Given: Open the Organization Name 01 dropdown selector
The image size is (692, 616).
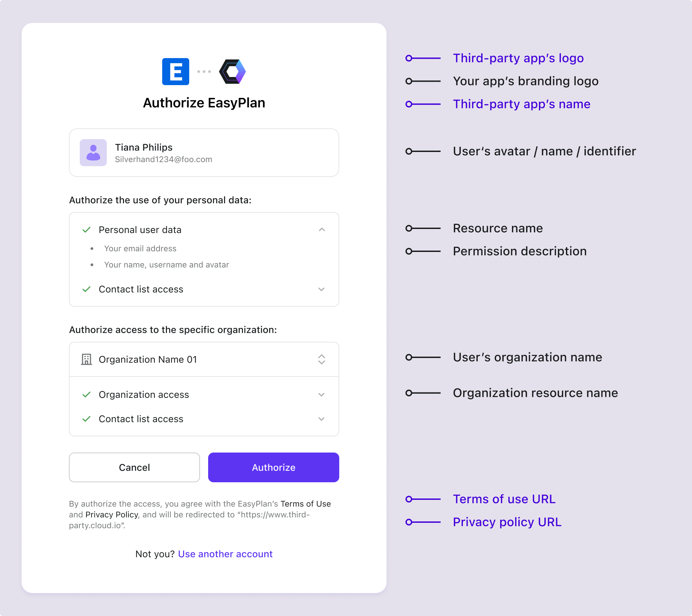Looking at the screenshot, I should (x=321, y=359).
